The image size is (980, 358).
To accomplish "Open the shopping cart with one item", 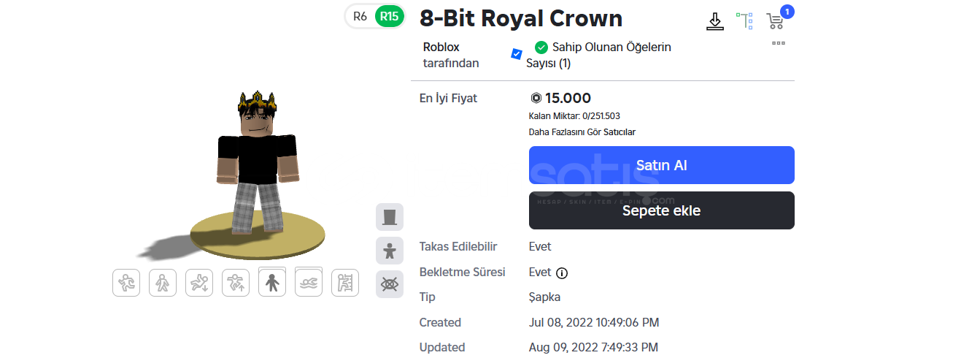I will coord(775,21).
